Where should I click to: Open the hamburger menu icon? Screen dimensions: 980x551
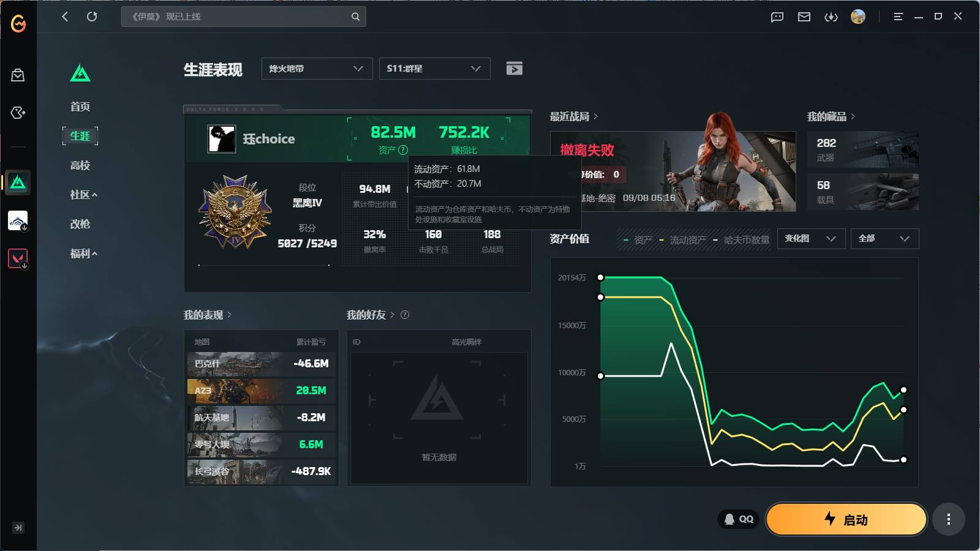coord(898,17)
